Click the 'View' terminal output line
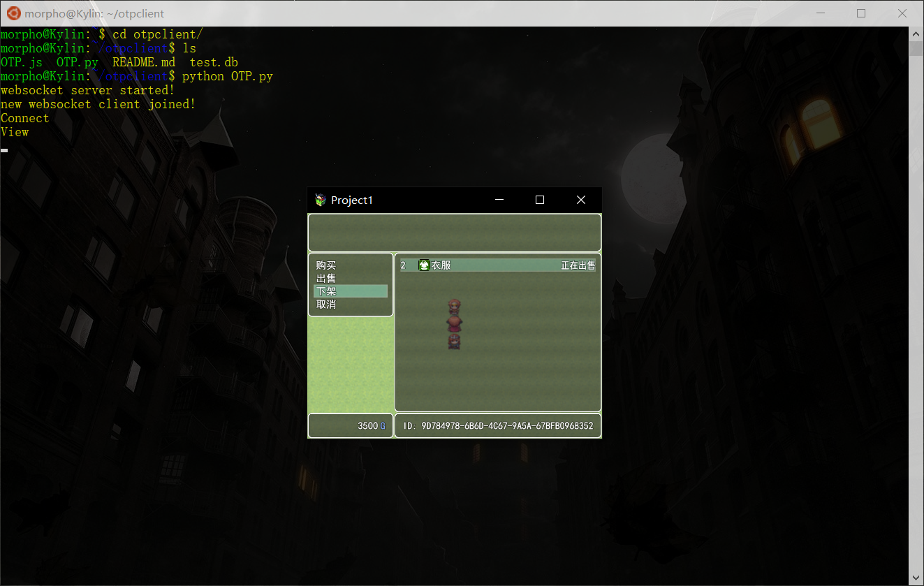 [x=15, y=132]
